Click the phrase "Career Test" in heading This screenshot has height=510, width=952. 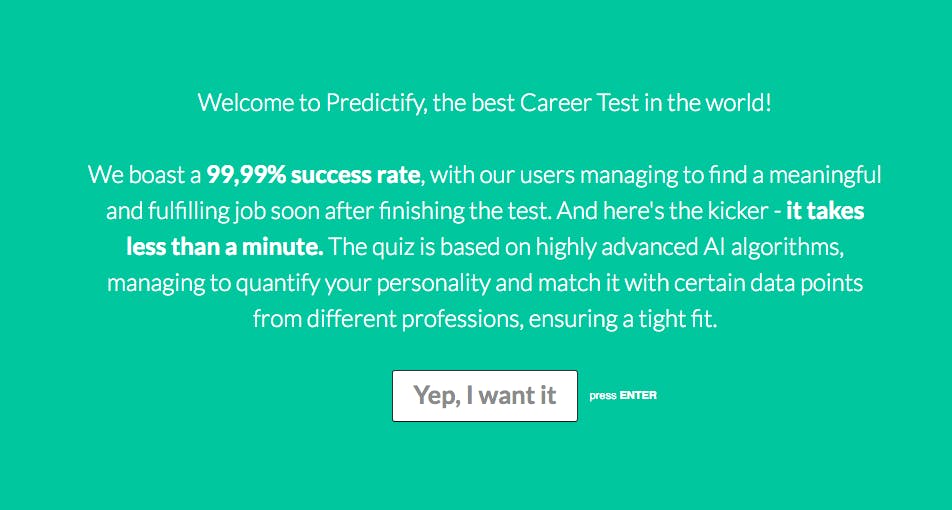click(580, 103)
